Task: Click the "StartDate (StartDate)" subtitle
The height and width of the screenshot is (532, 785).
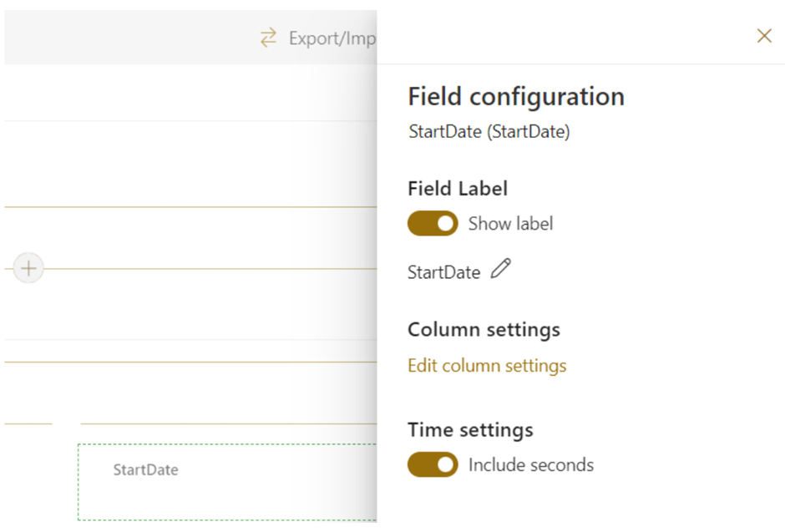Action: click(489, 132)
